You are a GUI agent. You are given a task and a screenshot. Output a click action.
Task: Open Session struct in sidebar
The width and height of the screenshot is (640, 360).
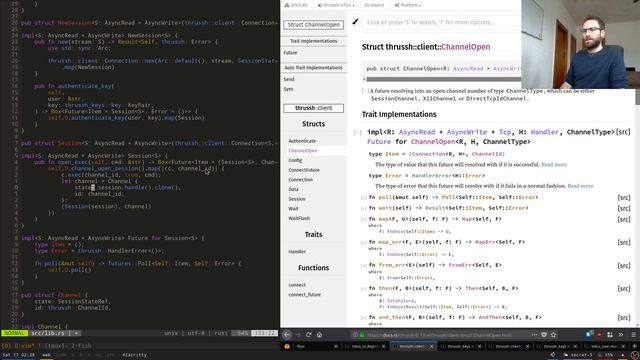(297, 199)
